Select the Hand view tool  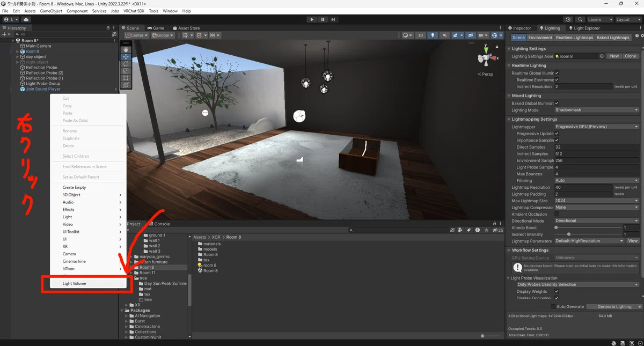click(x=126, y=49)
